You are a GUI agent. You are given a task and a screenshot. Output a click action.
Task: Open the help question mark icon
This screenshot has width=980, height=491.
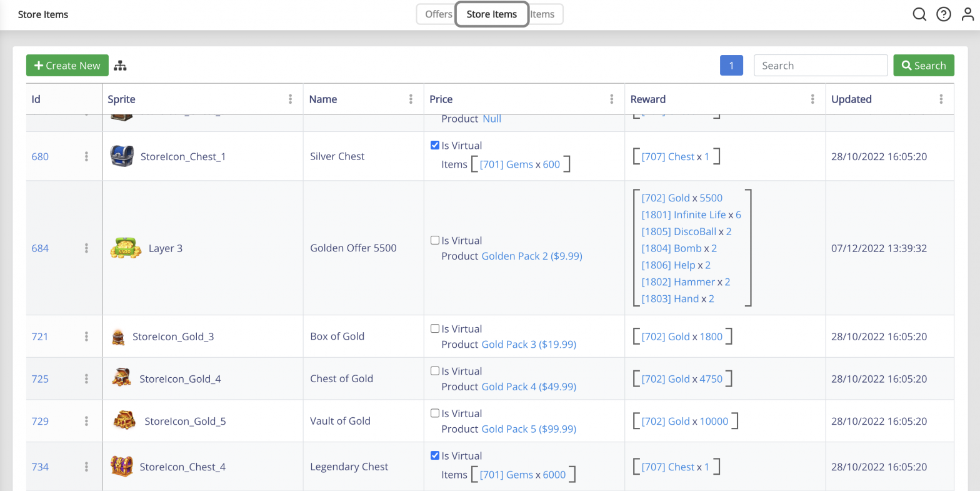944,14
